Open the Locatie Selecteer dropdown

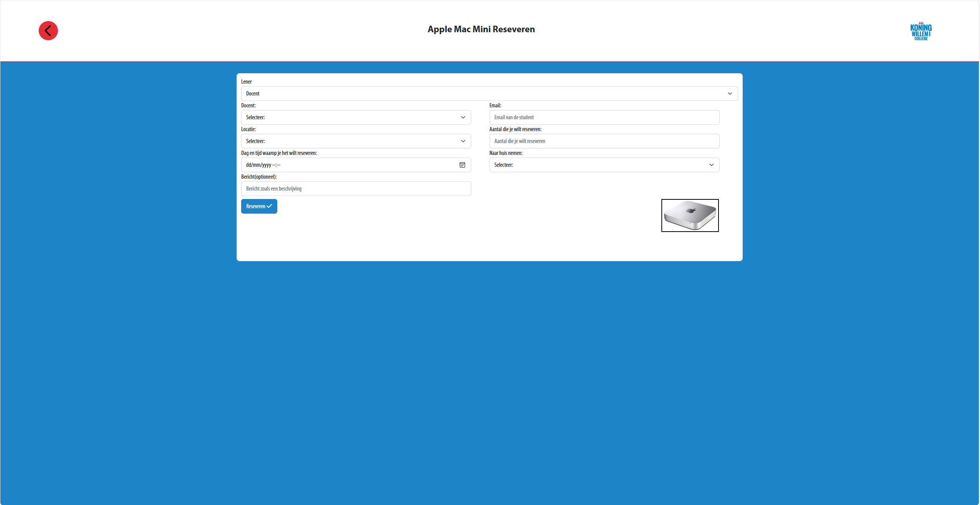click(355, 141)
